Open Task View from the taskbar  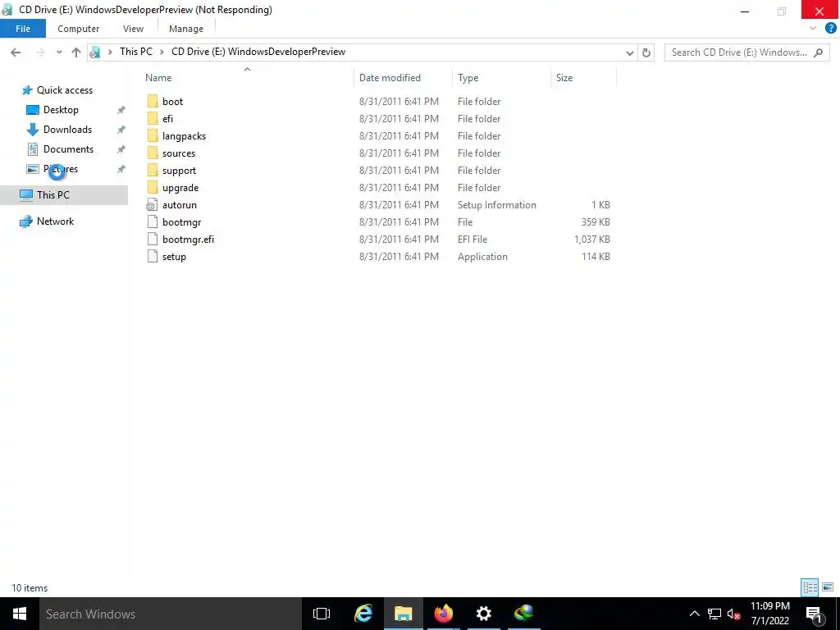pos(322,614)
